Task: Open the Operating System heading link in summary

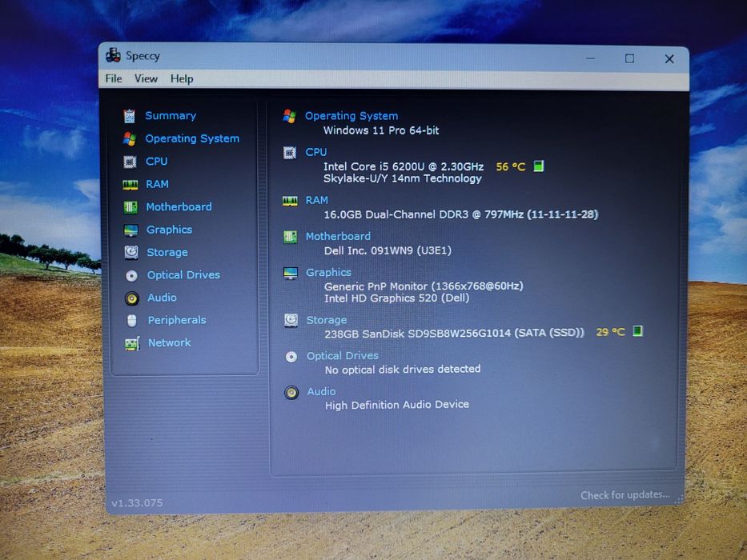Action: (351, 116)
